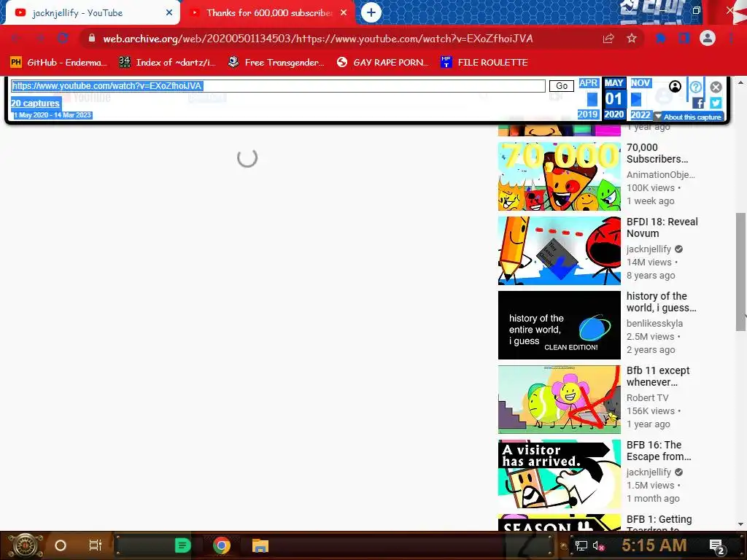
Task: Open the Windows Start menu
Action: tap(26, 545)
